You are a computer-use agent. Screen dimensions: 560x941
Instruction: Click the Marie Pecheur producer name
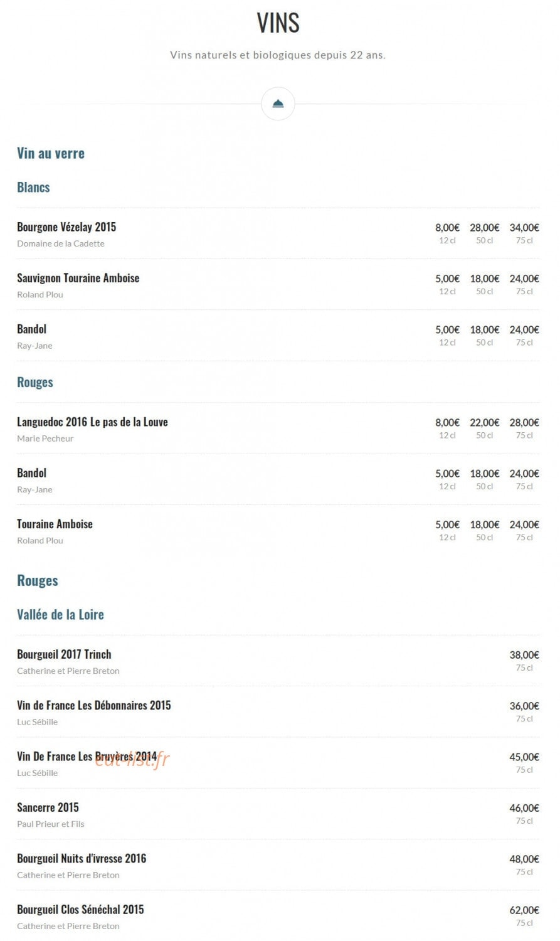(45, 439)
